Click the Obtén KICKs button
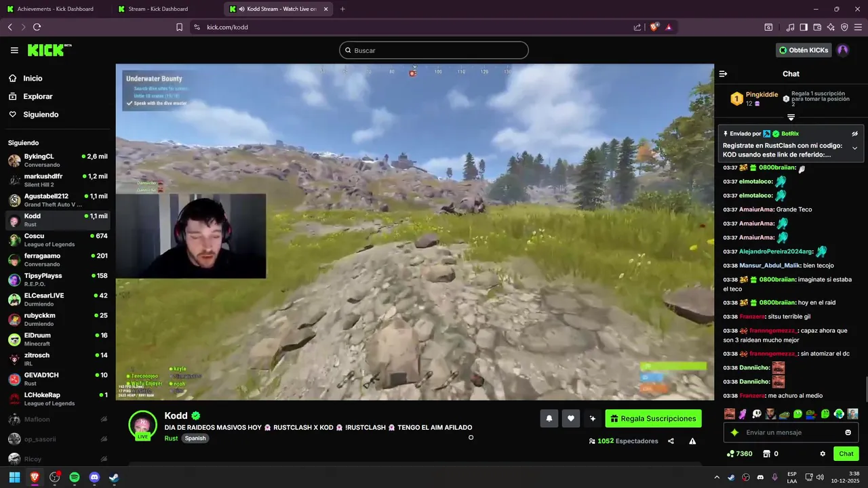 (x=804, y=50)
